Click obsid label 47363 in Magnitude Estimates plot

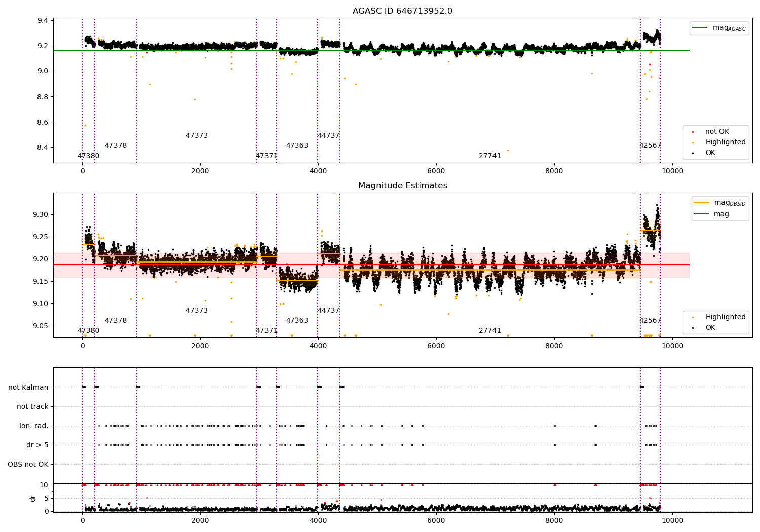click(x=297, y=321)
